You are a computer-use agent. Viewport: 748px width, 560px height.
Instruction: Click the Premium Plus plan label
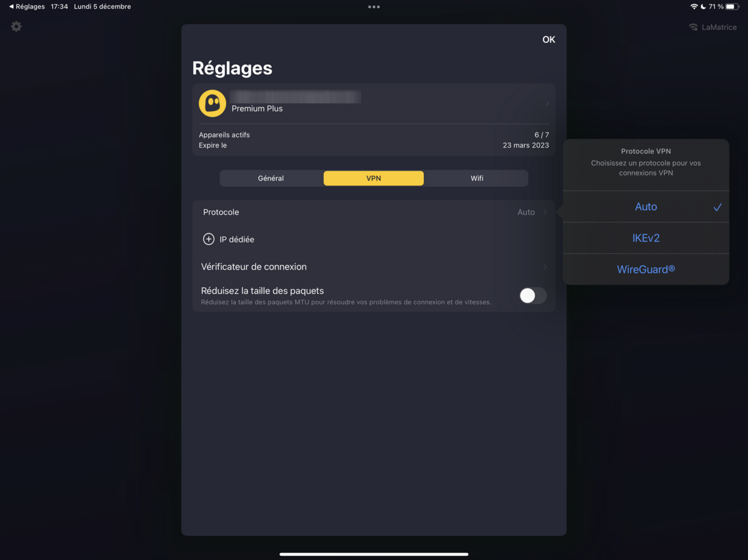pos(257,108)
